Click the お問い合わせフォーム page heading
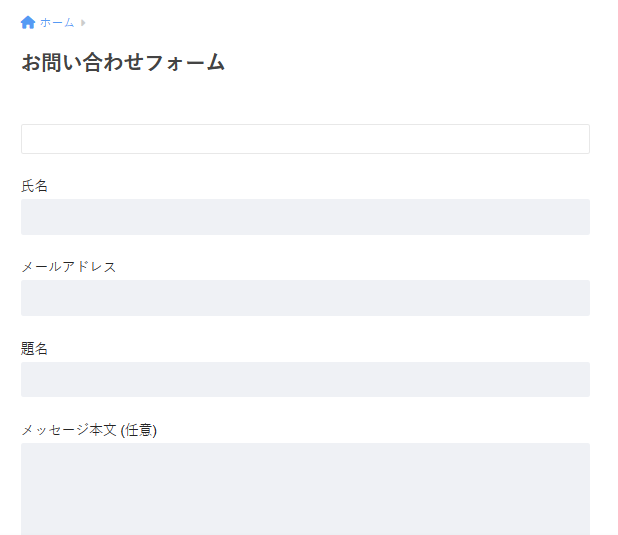This screenshot has width=618, height=535. coord(123,63)
